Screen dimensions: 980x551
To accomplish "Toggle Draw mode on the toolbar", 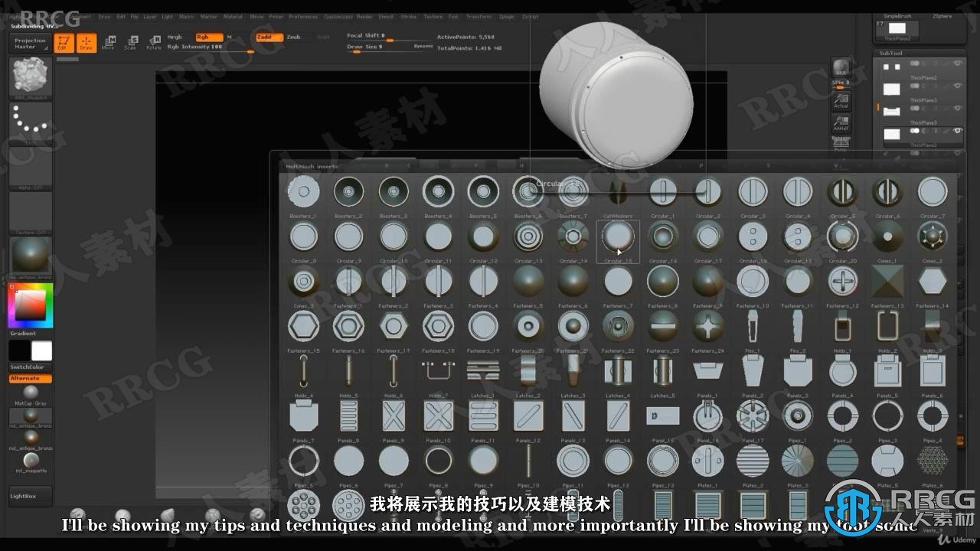I will click(x=86, y=43).
